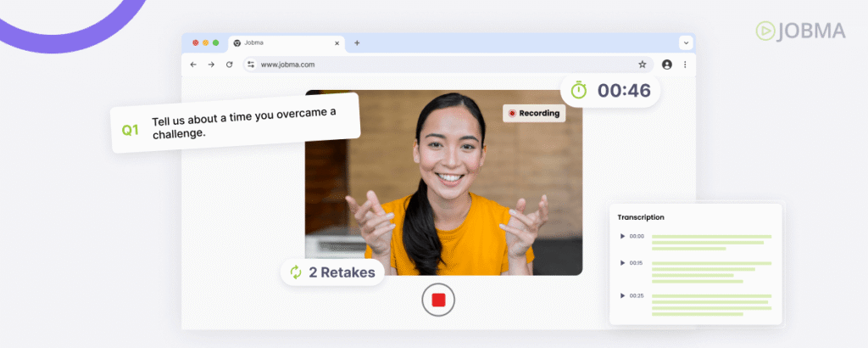Click the browser forward arrow
The image size is (868, 348).
211,65
